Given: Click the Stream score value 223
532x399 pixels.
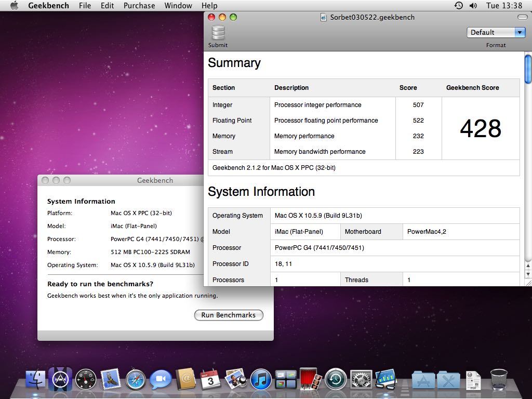Looking at the screenshot, I should (x=418, y=152).
